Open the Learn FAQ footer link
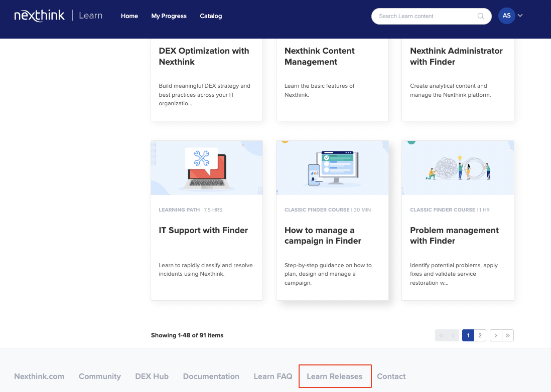551x392 pixels. point(273,376)
